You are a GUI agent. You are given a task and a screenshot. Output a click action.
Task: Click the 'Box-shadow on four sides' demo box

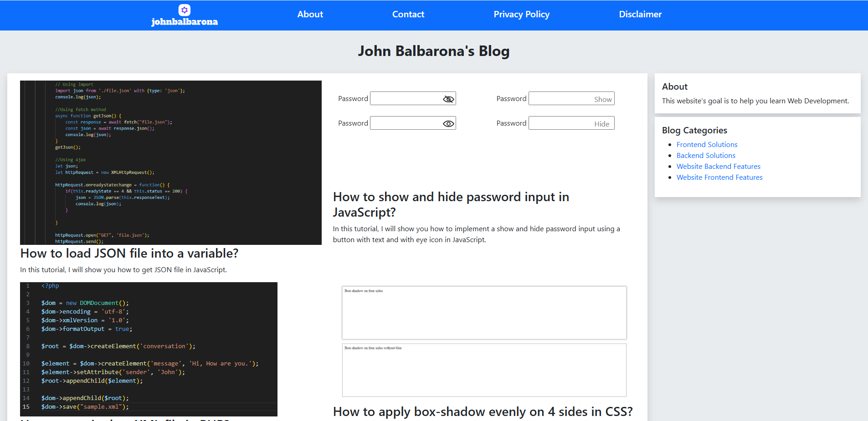484,313
